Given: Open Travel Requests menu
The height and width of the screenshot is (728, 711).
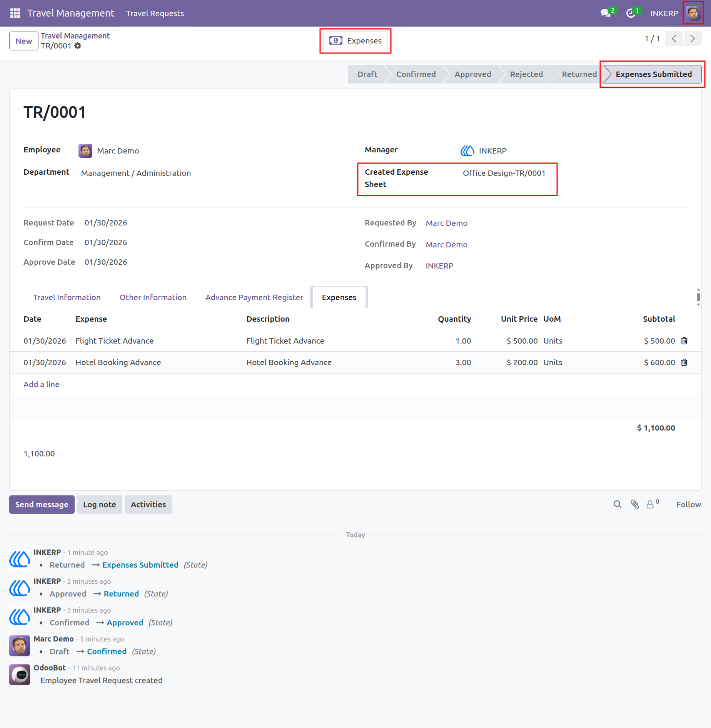Looking at the screenshot, I should pyautogui.click(x=155, y=13).
